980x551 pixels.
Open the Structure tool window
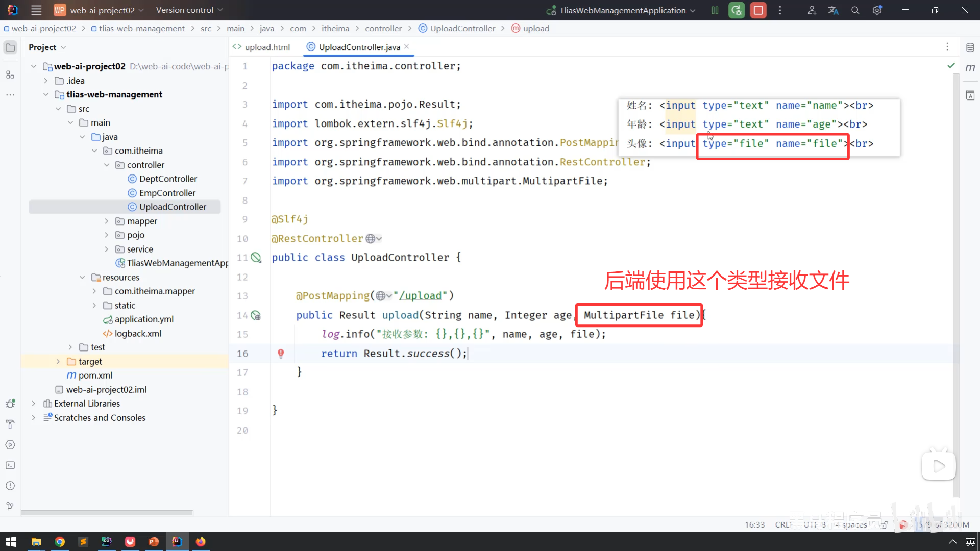[10, 75]
